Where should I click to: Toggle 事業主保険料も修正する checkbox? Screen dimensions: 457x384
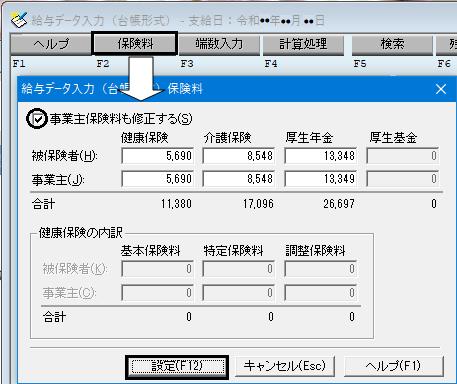tap(38, 119)
